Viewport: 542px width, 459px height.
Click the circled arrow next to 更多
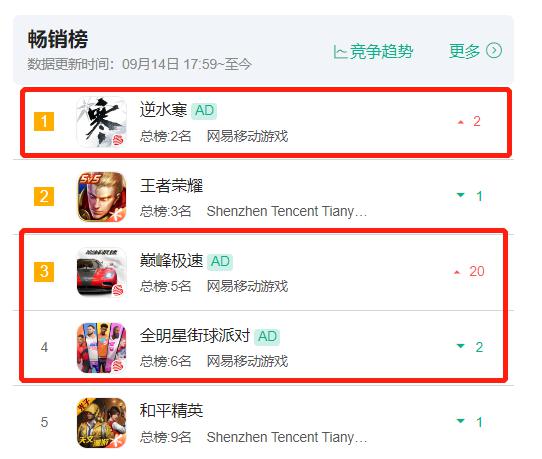(494, 51)
